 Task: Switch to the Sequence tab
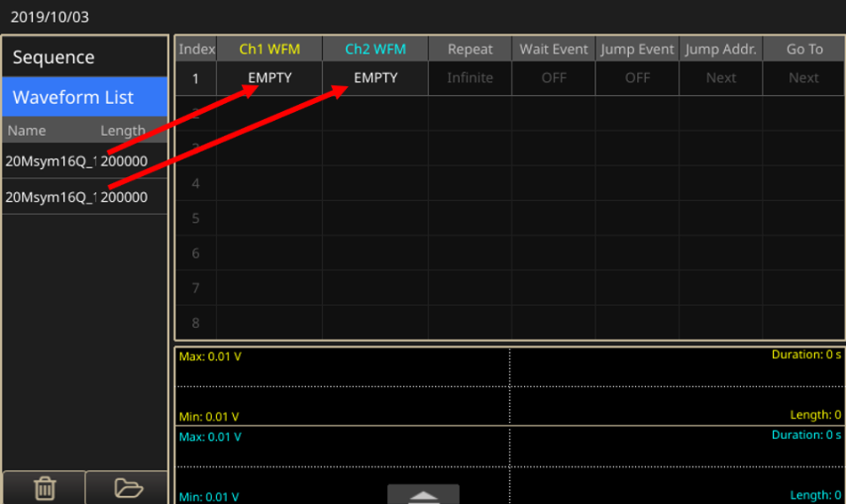[85, 57]
